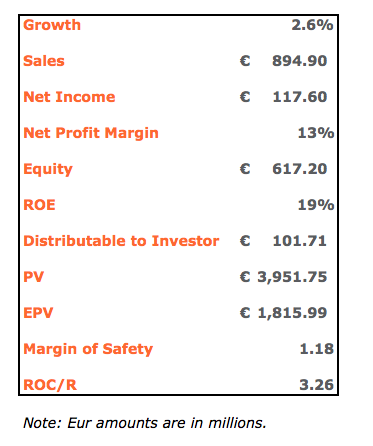Click the note about Eur amounts
The image size is (373, 446).
click(x=145, y=423)
